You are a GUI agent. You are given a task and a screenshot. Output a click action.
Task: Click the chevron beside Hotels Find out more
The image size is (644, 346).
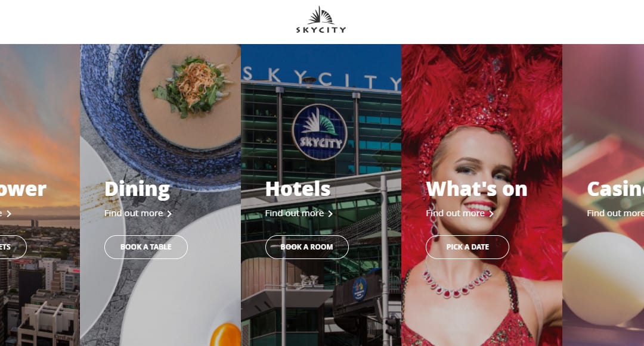[330, 214]
